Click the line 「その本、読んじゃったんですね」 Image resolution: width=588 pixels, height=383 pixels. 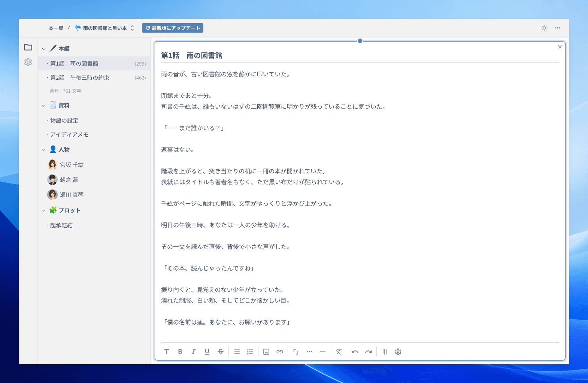[x=208, y=268]
